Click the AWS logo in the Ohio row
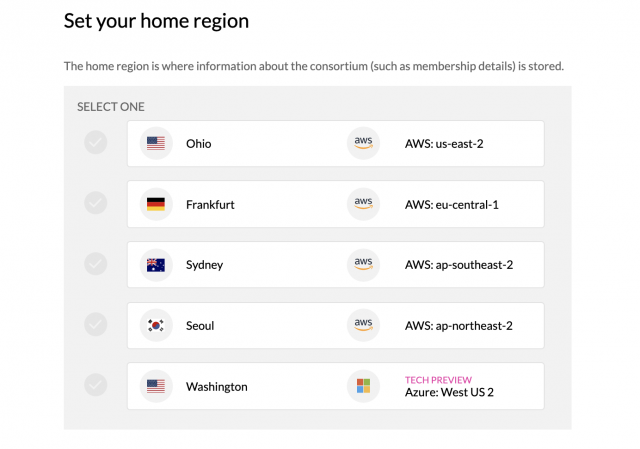 click(363, 143)
